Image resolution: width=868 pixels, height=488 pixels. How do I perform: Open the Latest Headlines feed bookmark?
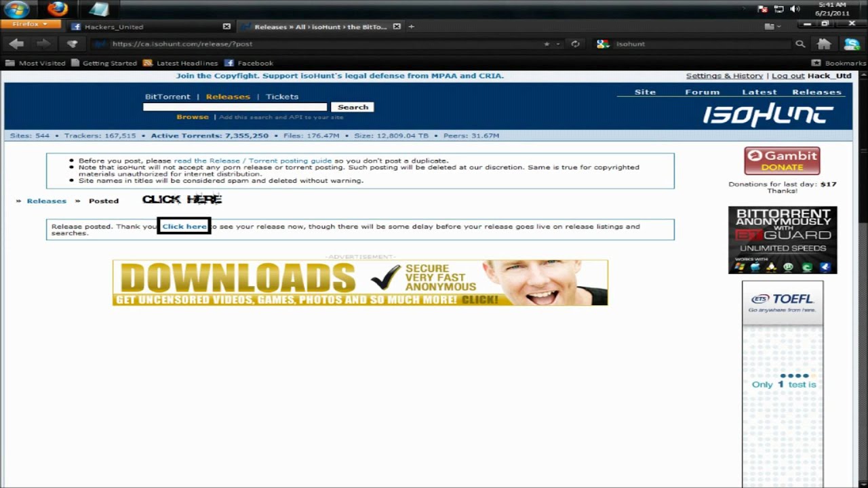click(180, 63)
